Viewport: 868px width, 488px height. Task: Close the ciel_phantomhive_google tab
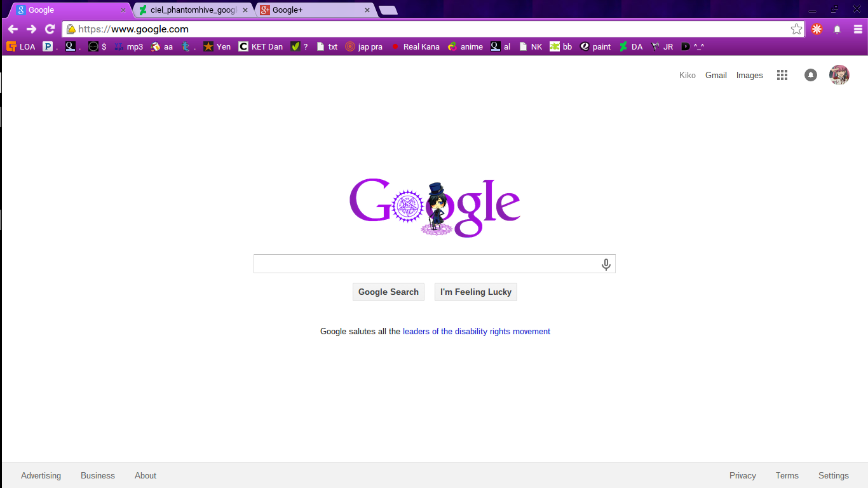245,10
